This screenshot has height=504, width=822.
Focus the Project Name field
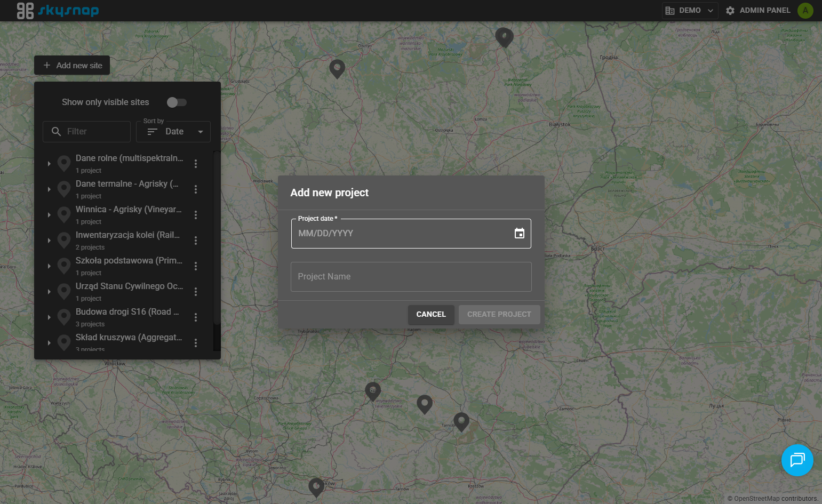point(411,277)
